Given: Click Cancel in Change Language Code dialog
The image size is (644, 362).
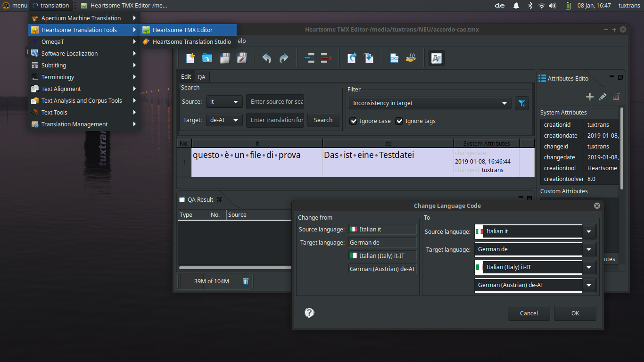Looking at the screenshot, I should tap(529, 313).
